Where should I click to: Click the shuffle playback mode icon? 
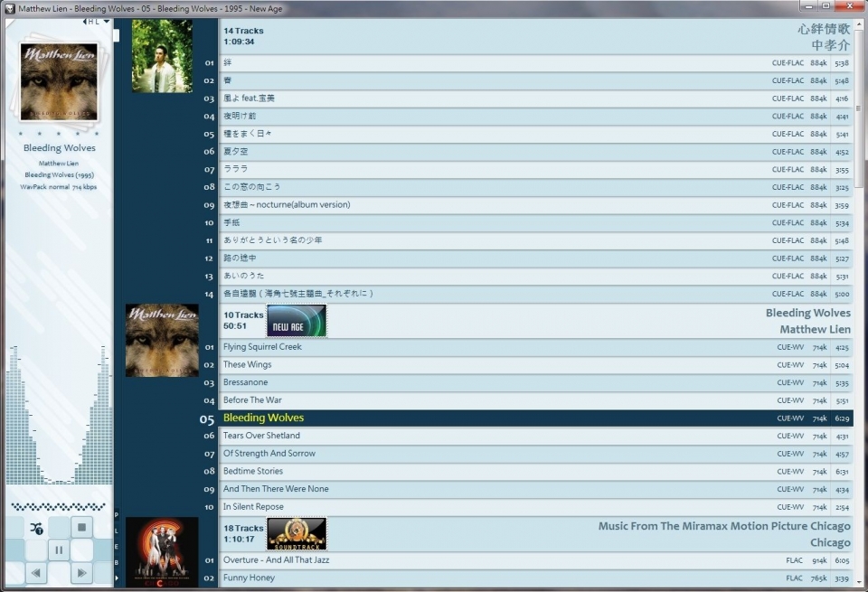click(36, 529)
